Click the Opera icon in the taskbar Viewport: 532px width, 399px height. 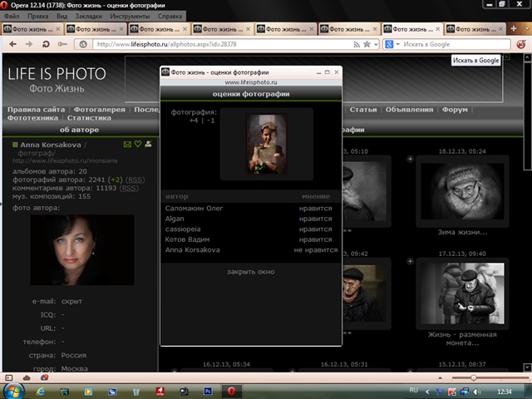[x=232, y=389]
